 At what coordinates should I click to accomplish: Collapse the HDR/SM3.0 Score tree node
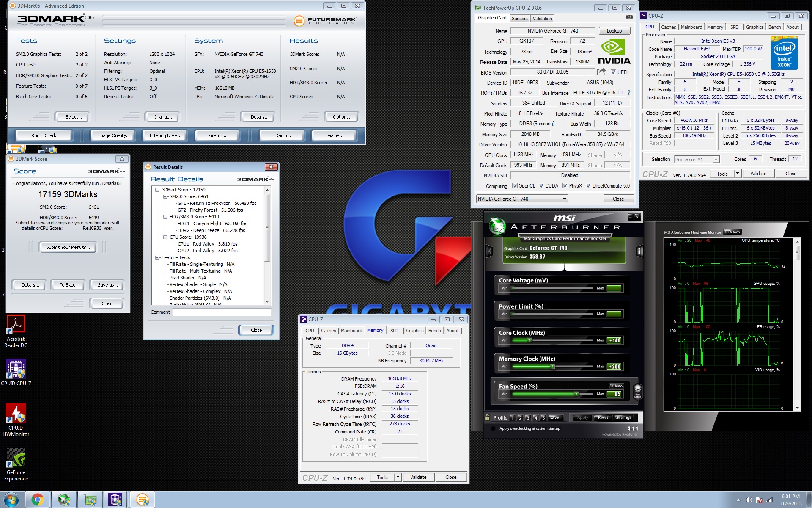pos(165,217)
